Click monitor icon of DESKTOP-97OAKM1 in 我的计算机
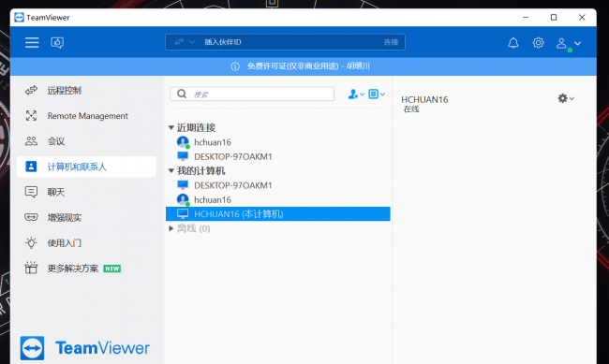 [183, 185]
